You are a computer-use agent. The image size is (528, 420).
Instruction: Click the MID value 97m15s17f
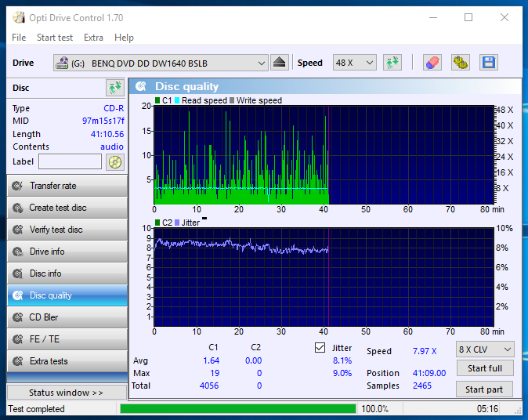pos(103,121)
